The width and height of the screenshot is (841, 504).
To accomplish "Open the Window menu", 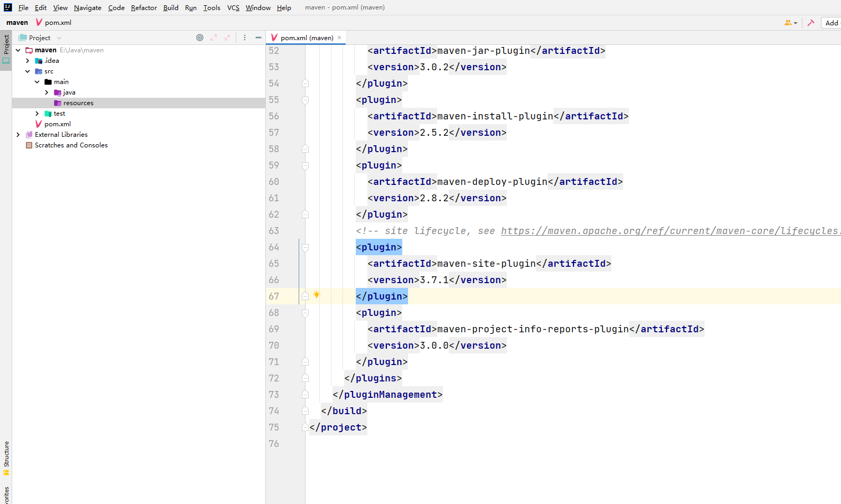I will pyautogui.click(x=258, y=7).
